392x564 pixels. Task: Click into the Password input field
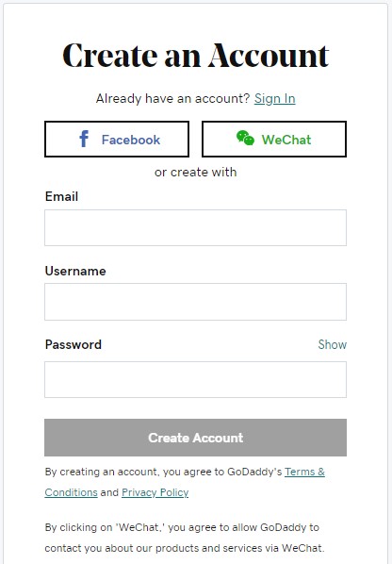pos(195,379)
